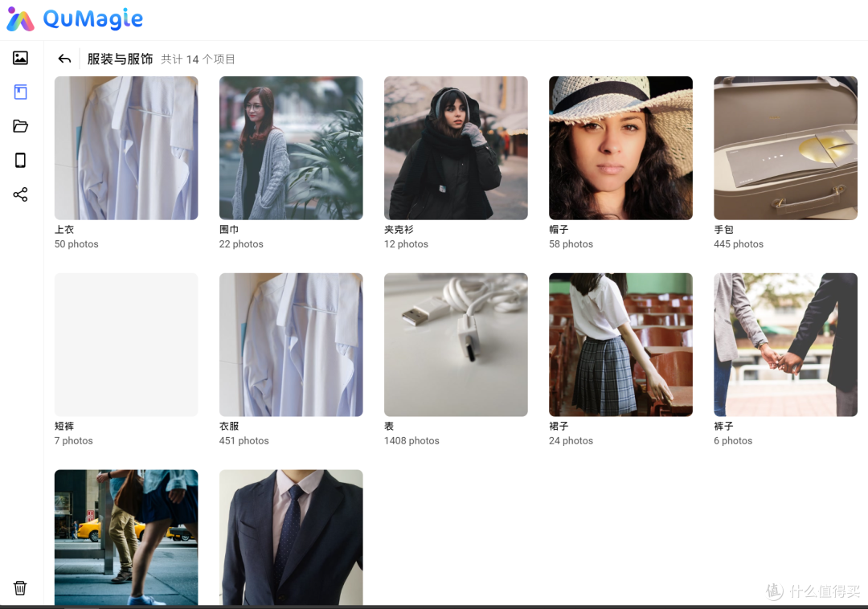Image resolution: width=868 pixels, height=609 pixels.
Task: Open the suit and tie album thumbnail
Action: pos(291,537)
